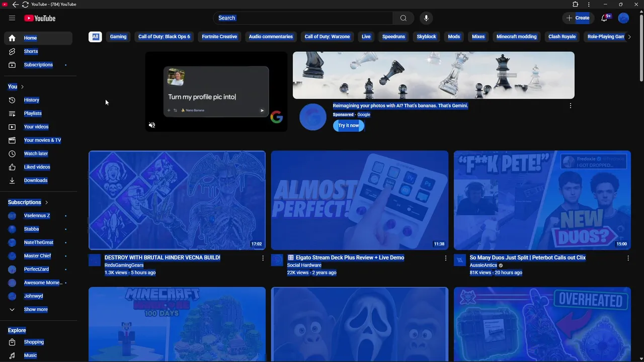Select the Gaming filter chip
644x362 pixels.
[118, 37]
